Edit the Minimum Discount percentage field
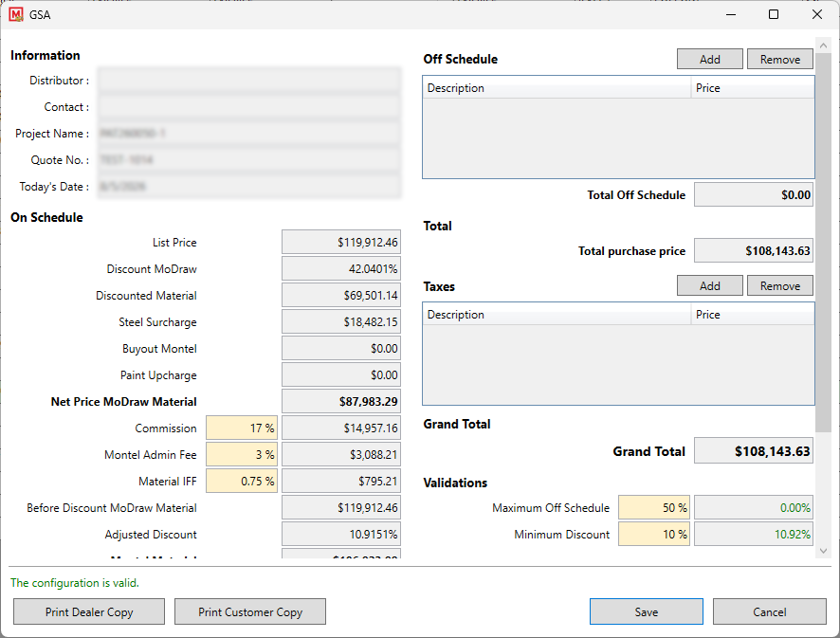 [x=654, y=534]
